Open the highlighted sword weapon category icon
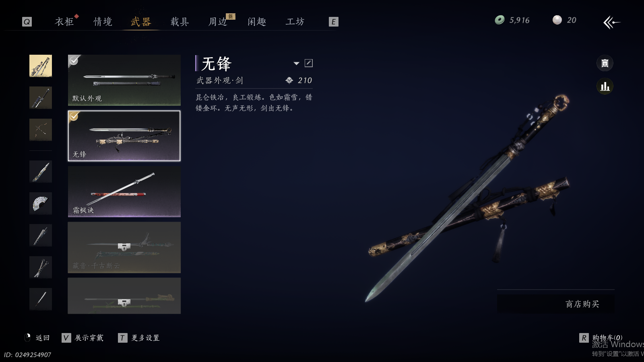The image size is (644, 362). click(41, 66)
